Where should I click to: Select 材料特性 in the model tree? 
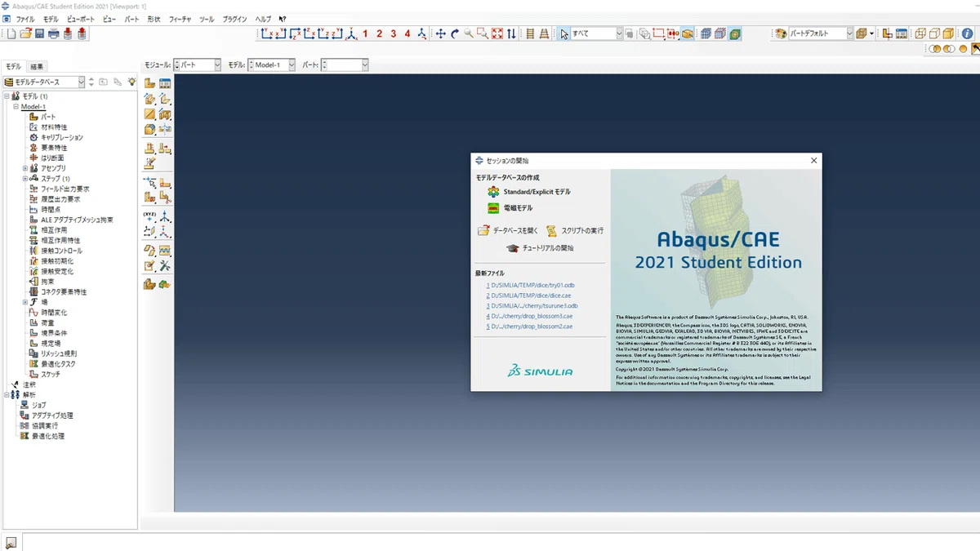point(54,127)
